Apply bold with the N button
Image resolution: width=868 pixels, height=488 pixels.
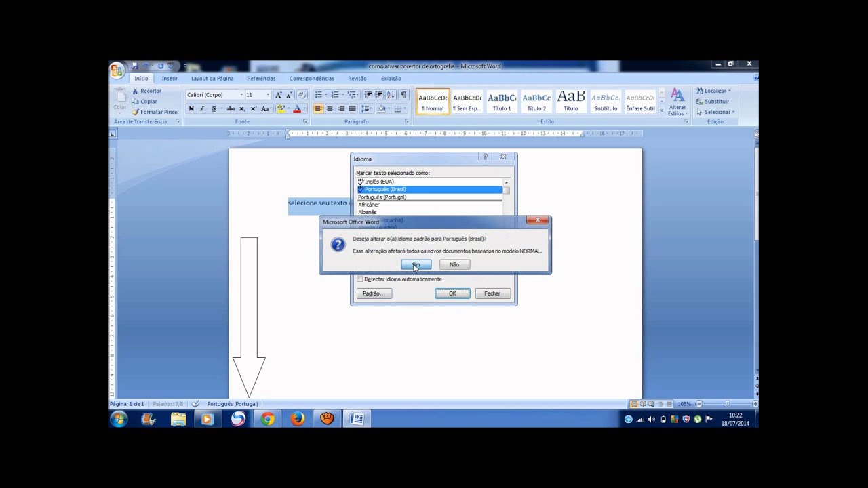click(191, 108)
